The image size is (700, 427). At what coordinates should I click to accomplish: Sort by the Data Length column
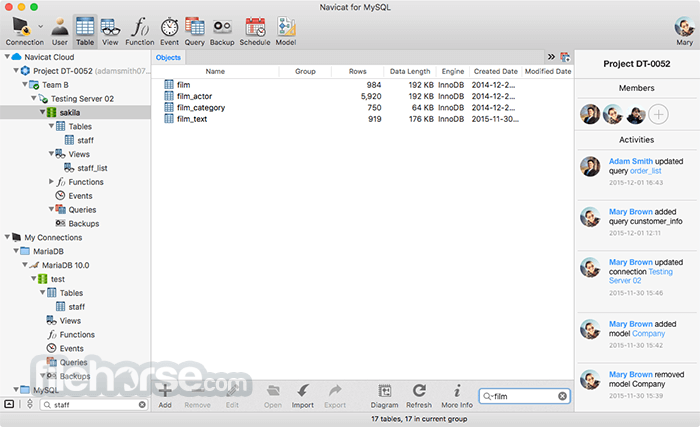(410, 71)
